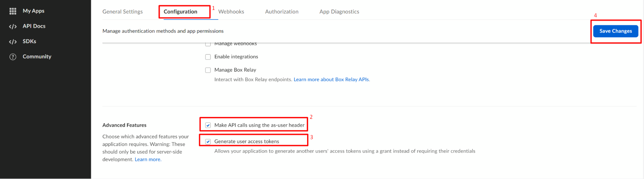Open the Webhooks tab
This screenshot has width=644, height=179.
coord(231,12)
